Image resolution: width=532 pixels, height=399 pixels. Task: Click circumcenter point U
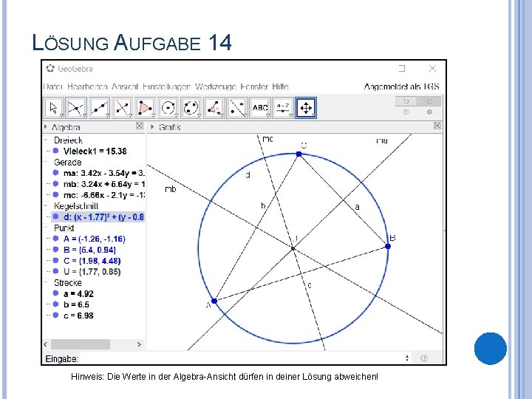pyautogui.click(x=293, y=248)
